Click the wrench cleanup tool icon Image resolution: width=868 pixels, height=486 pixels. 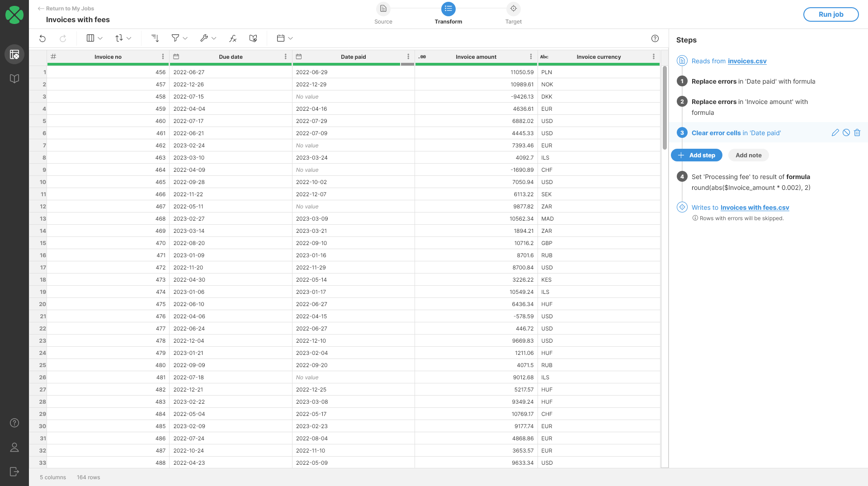[204, 38]
